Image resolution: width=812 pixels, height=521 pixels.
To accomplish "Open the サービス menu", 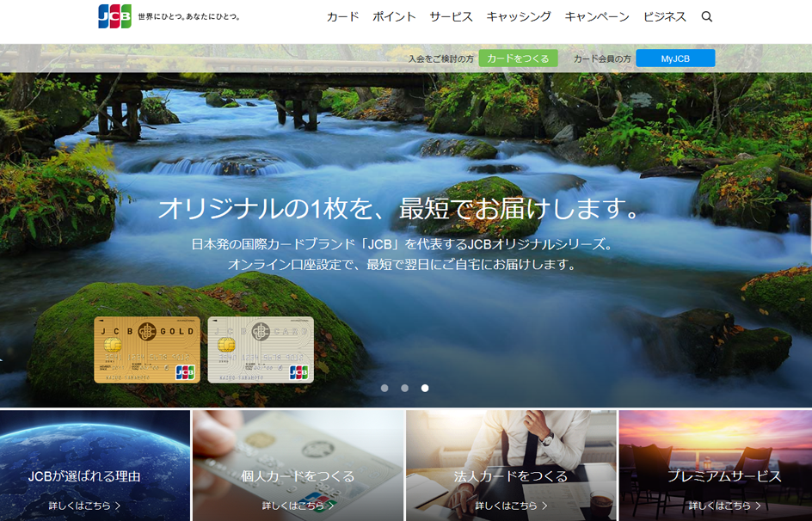I will (451, 16).
